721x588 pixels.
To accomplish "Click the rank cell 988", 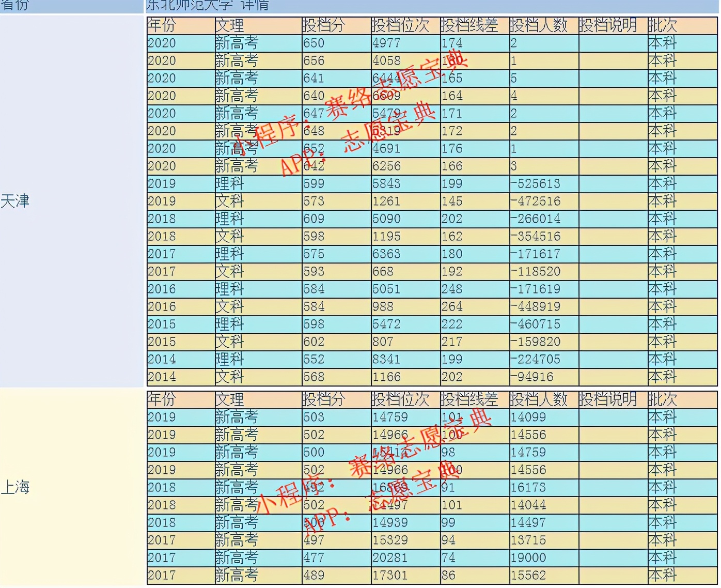I will point(405,306).
